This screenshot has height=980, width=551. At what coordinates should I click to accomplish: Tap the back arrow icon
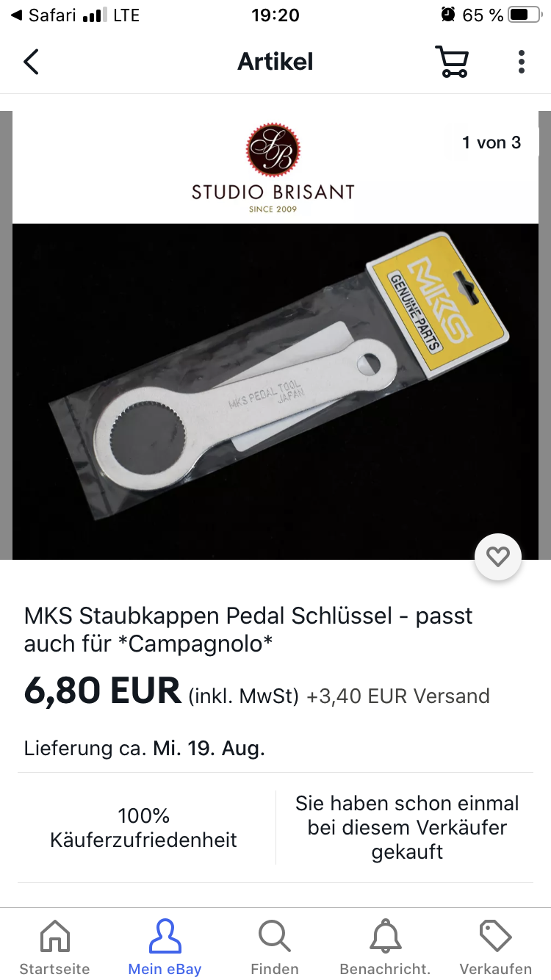31,62
